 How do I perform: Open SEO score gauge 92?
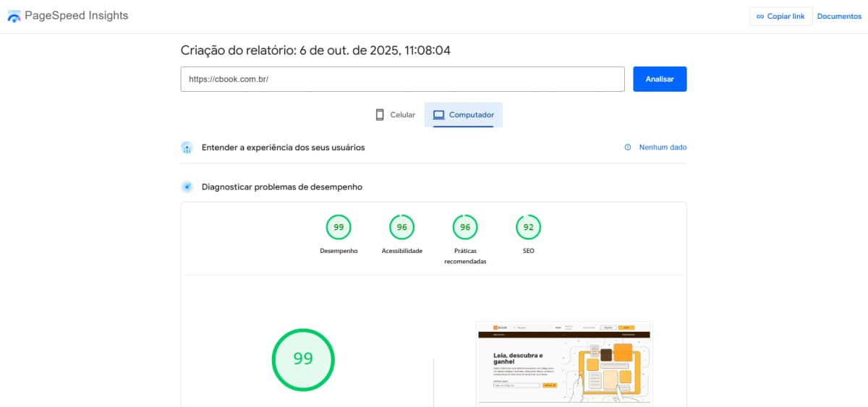(529, 227)
